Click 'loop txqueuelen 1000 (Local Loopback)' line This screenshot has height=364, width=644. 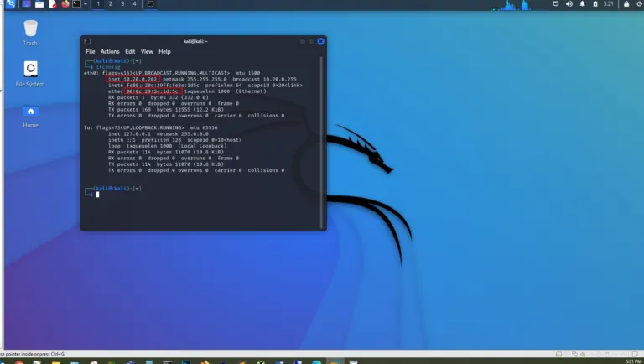(x=167, y=146)
